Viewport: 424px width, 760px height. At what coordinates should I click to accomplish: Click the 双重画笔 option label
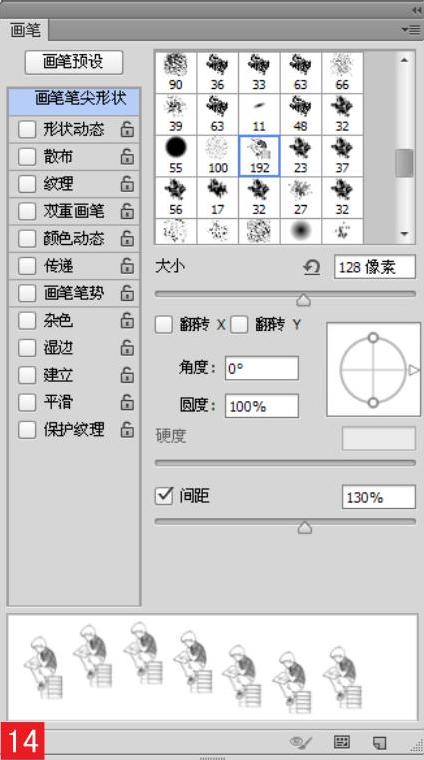74,211
